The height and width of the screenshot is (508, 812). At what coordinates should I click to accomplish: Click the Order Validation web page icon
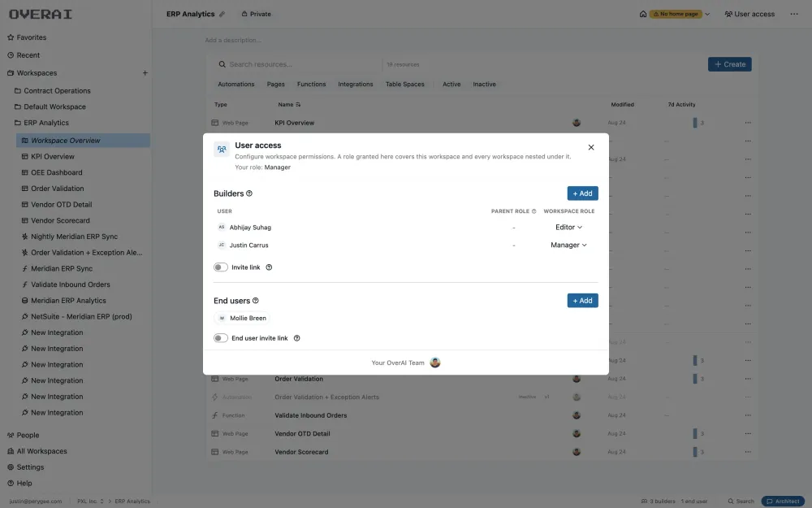pos(215,379)
